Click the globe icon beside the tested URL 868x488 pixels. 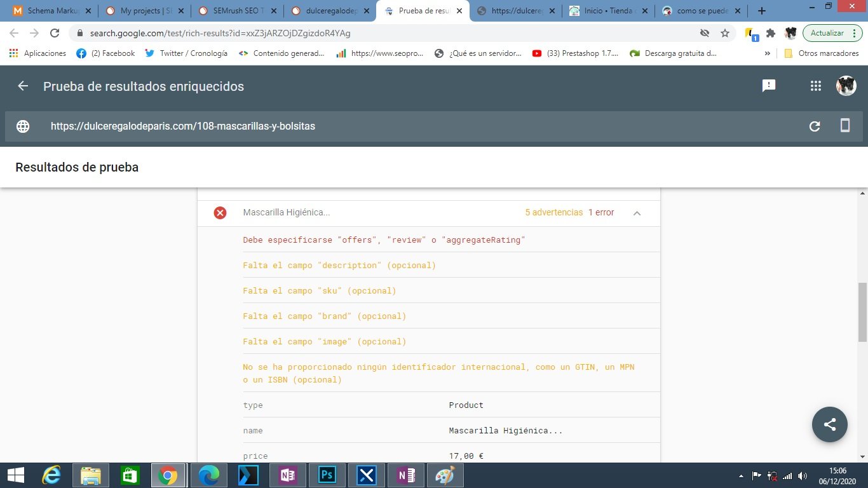click(23, 126)
